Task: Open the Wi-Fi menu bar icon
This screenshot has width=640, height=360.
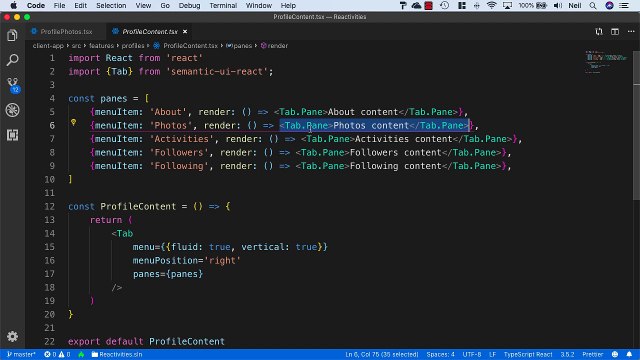Action: (491, 5)
